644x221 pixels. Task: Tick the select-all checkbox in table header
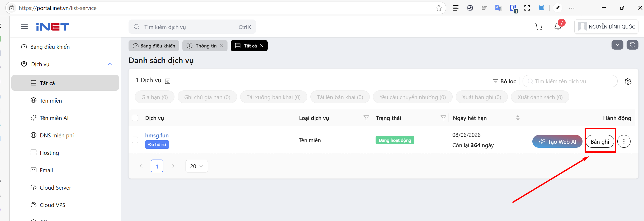coord(135,118)
